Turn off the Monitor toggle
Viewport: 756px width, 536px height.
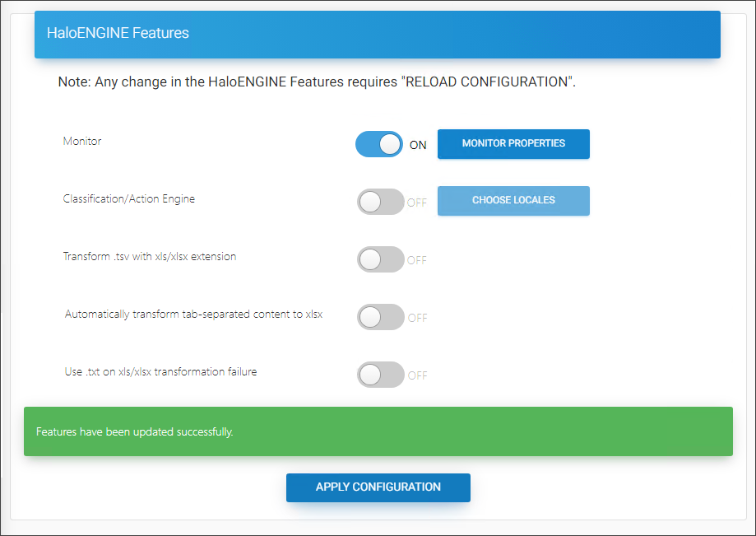[x=379, y=143]
